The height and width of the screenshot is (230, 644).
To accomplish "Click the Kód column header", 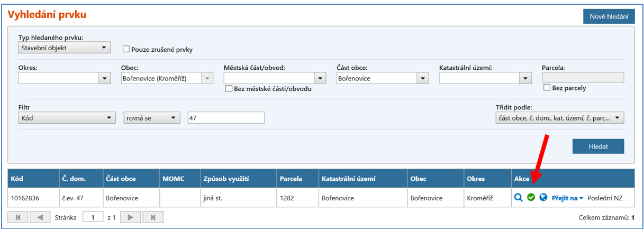I will (19, 178).
